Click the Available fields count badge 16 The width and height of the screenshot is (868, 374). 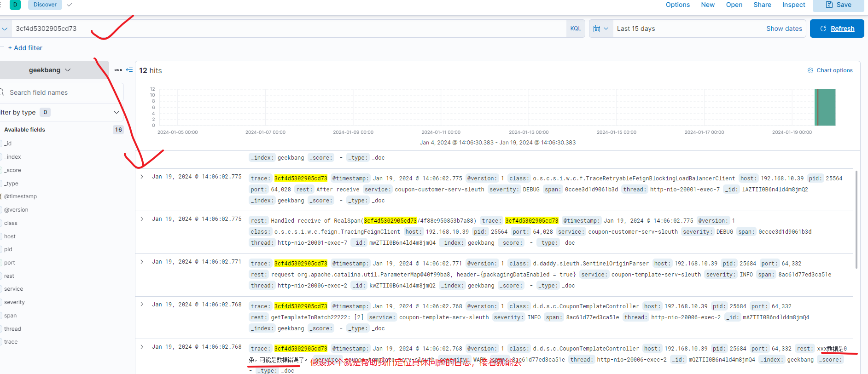tap(118, 130)
